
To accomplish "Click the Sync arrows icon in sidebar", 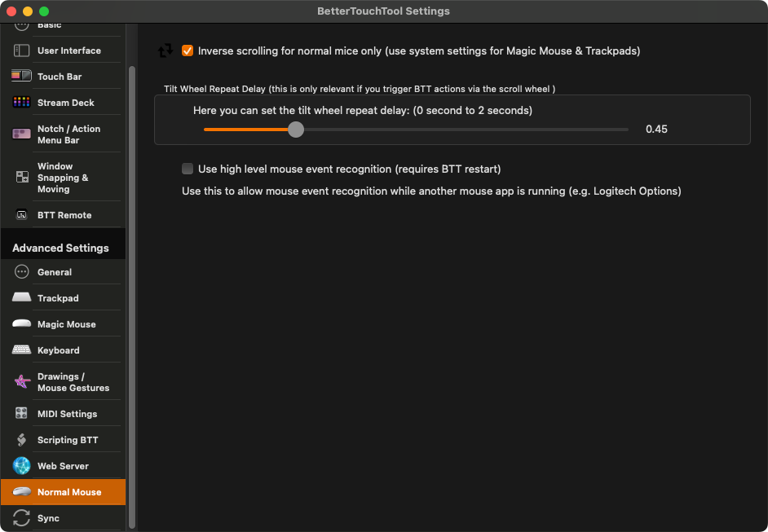I will pyautogui.click(x=22, y=518).
